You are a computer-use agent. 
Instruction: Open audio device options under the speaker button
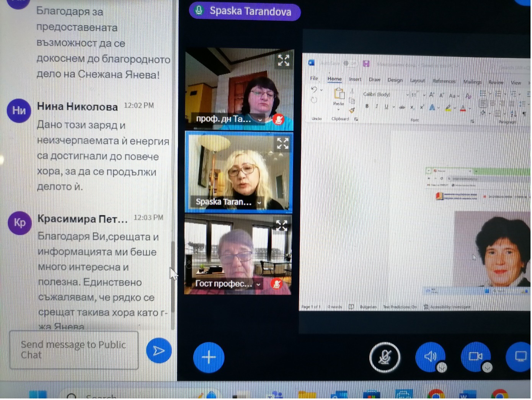pos(442,367)
